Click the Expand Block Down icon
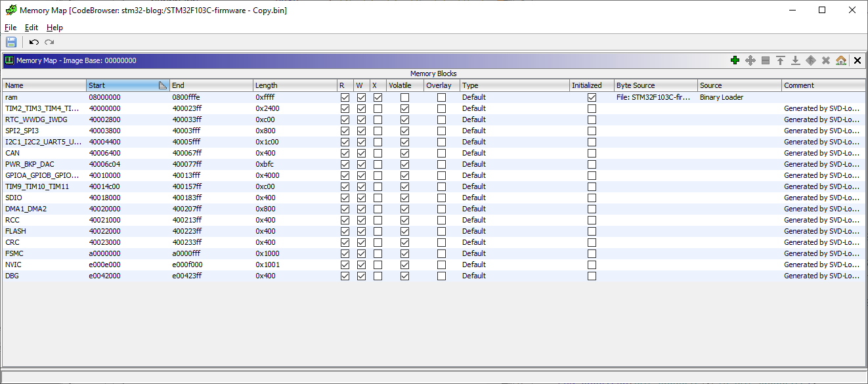 pos(795,60)
